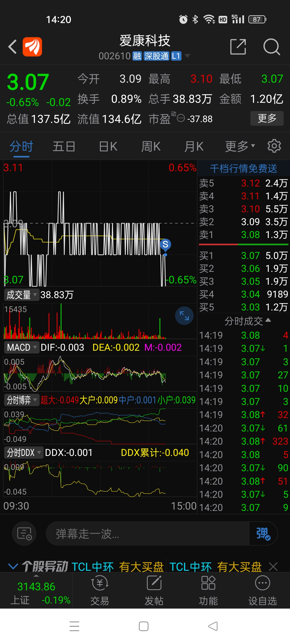Open first TCL中环 有大买盘 alert
The width and height of the screenshot is (290, 644).
coord(118,567)
